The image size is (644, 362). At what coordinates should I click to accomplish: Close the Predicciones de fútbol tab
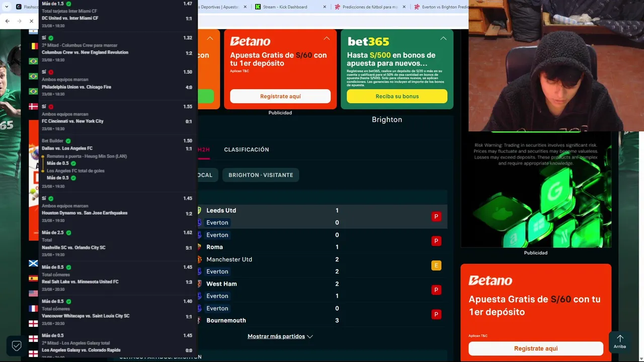(x=404, y=7)
